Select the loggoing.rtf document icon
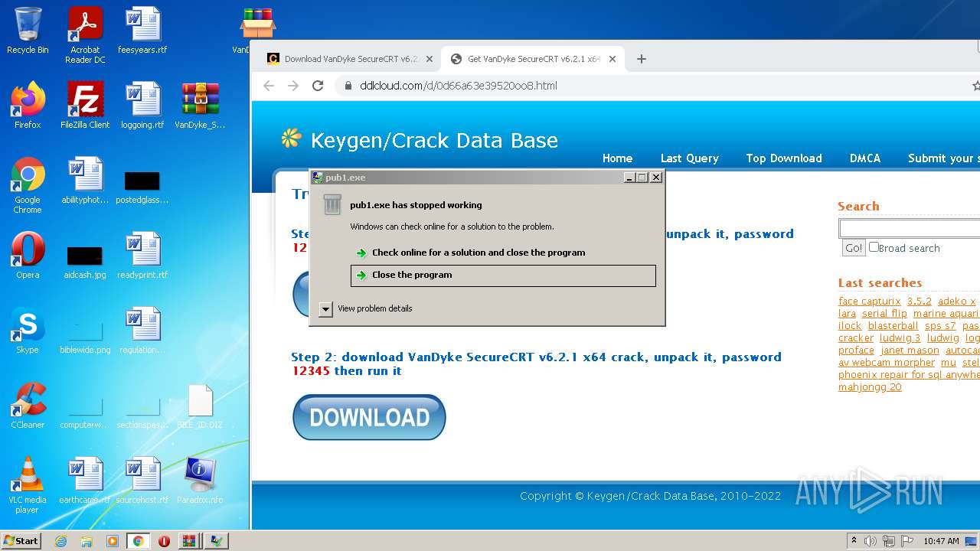Viewport: 980px width, 551px height. click(142, 106)
